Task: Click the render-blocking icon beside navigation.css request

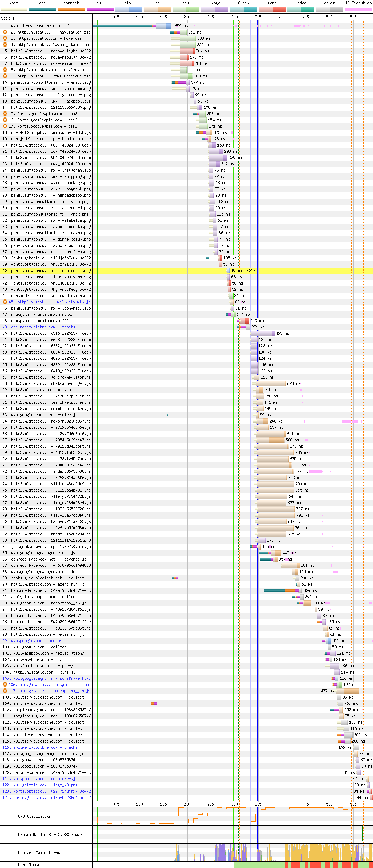Action: click(x=5, y=32)
